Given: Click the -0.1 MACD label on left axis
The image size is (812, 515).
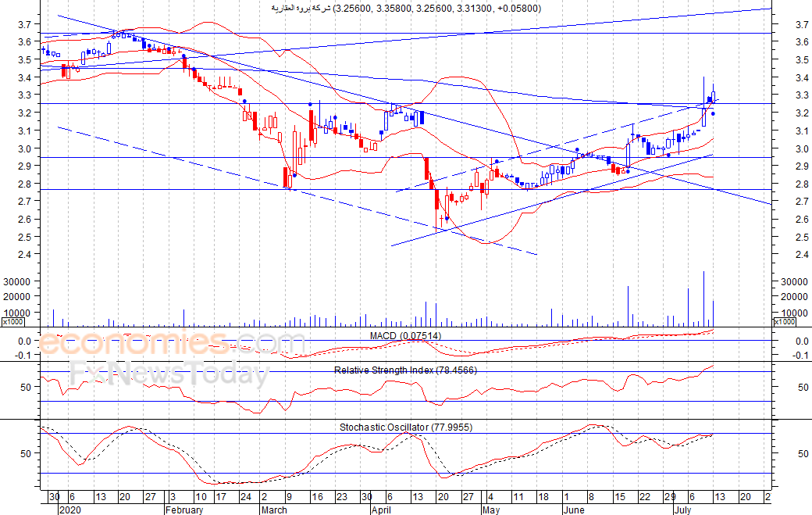Looking at the screenshot, I should [x=24, y=355].
